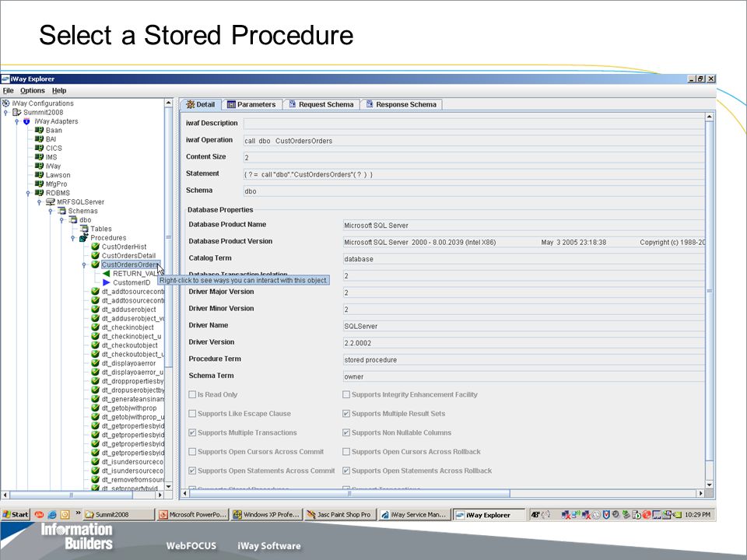Open the Summit2008 folder taskbar button

tap(118, 515)
